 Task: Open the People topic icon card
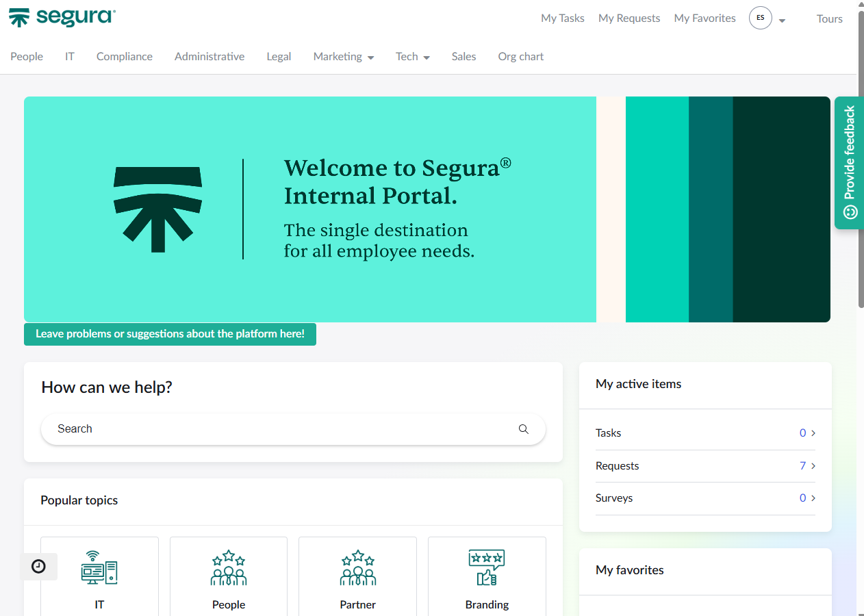click(x=229, y=567)
